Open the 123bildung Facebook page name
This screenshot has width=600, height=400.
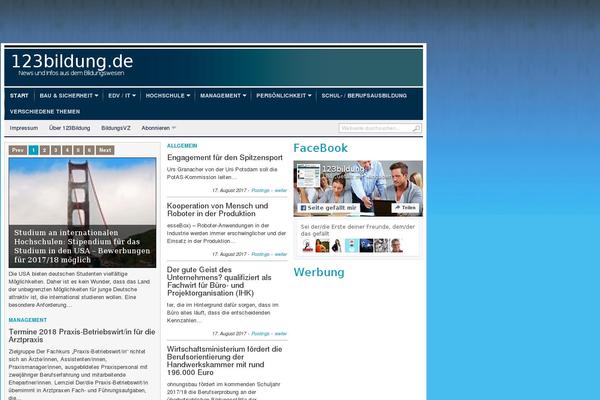343,169
